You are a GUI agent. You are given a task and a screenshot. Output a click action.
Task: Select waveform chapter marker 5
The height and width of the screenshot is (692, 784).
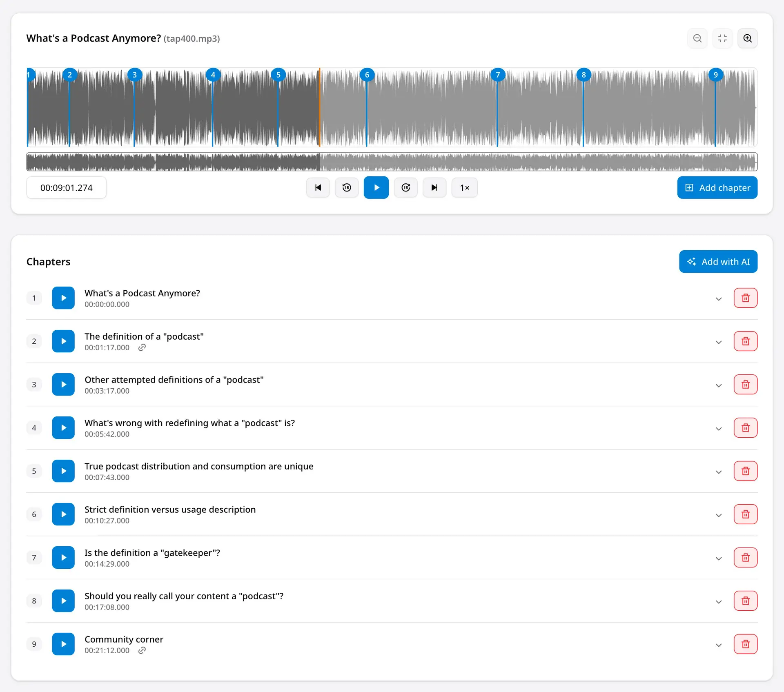point(278,75)
